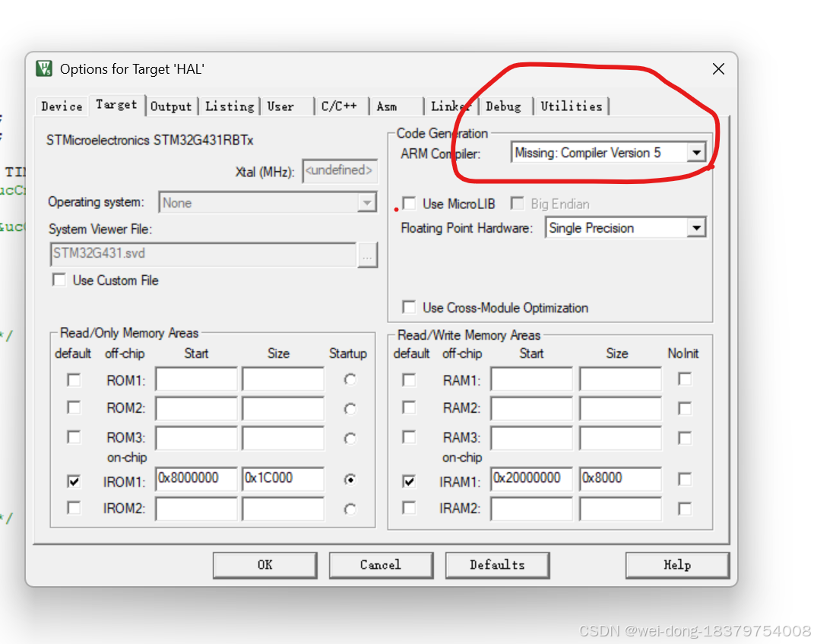Click the System Viewer File path field
Screen dimensions: 814x644
coord(203,254)
